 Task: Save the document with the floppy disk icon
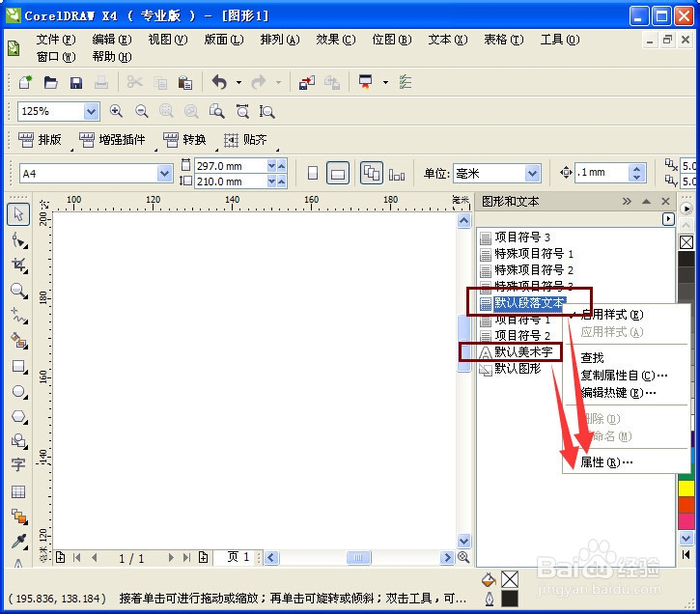76,83
